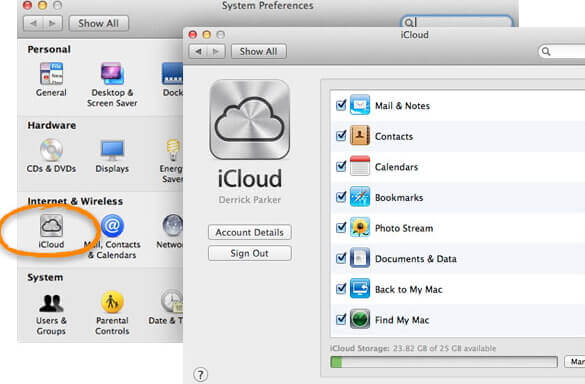This screenshot has height=384, width=585.
Task: Open Users & Groups preferences
Action: pos(51,303)
